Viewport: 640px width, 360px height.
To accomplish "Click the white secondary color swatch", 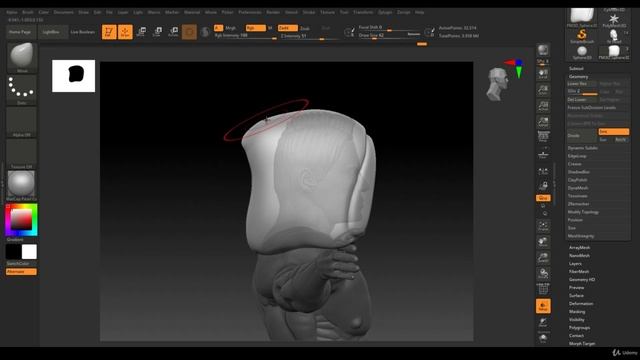I will click(x=29, y=252).
